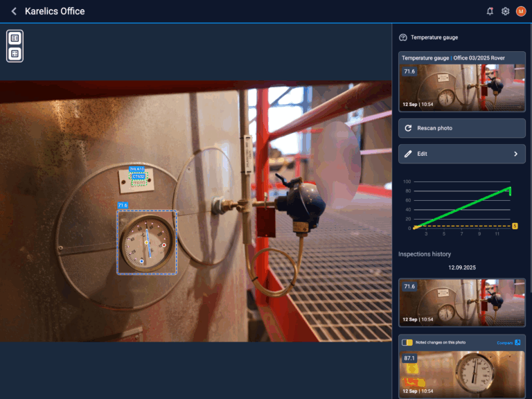Click the lower grid layout icon

click(x=15, y=53)
